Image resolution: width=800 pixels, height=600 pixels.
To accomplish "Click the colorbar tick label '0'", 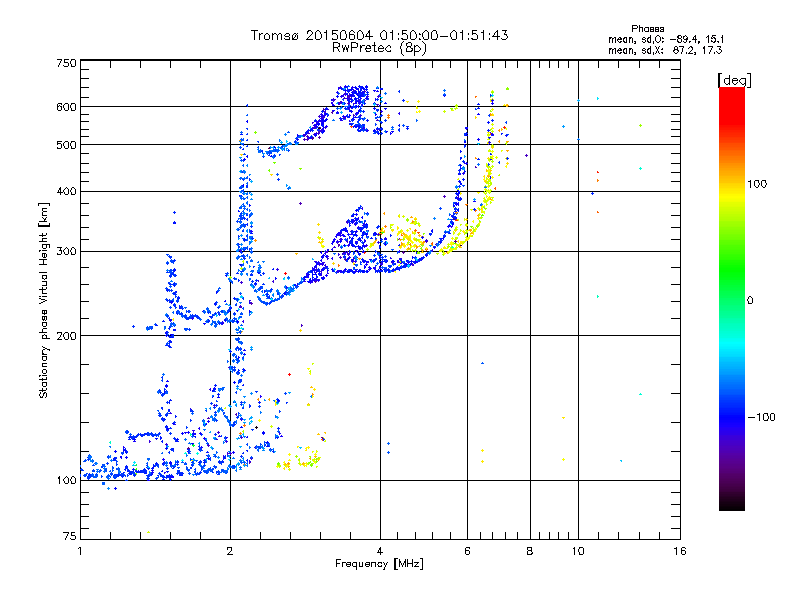I will click(750, 301).
